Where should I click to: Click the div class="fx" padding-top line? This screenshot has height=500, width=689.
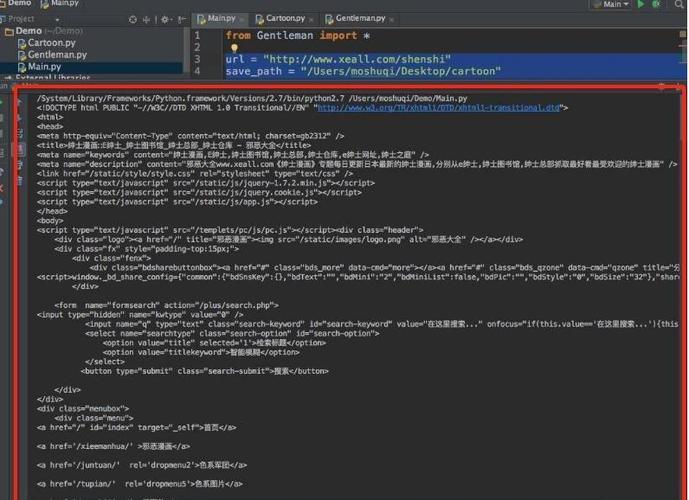[147, 249]
